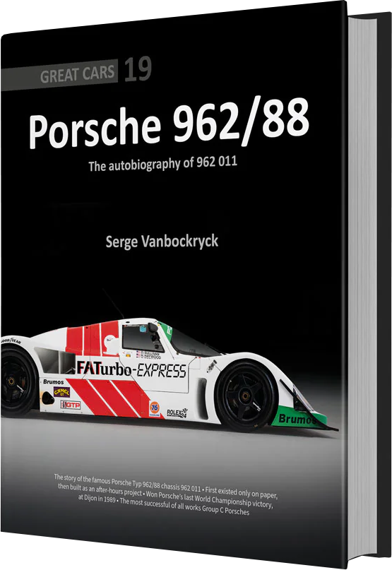Viewport: 392px width, 570px height.
Task: Click the number 19 series label
Action: coord(138,69)
